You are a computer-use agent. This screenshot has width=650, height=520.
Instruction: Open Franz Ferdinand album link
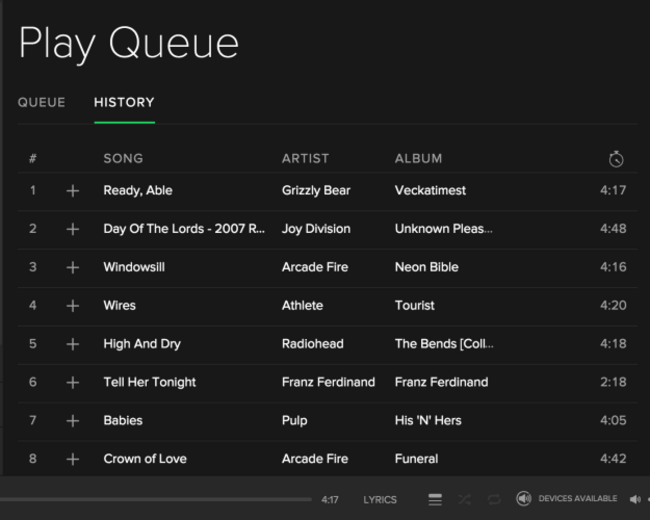coord(441,382)
